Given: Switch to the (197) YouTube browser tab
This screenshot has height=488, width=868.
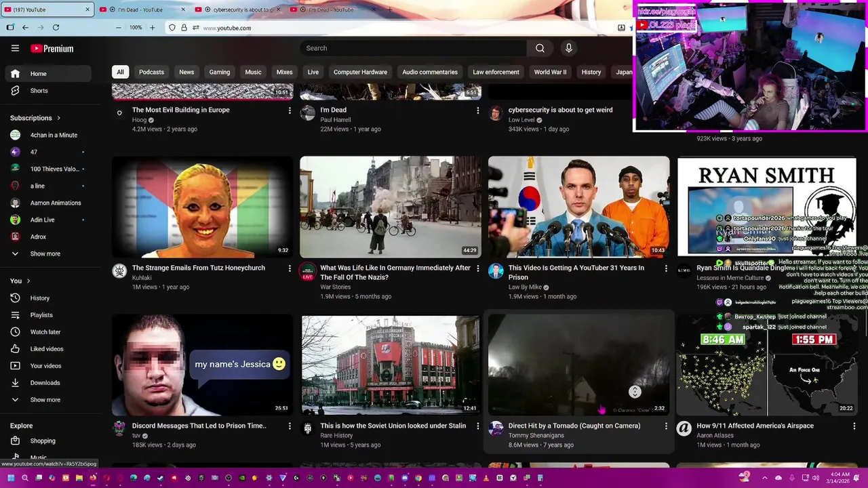Looking at the screenshot, I should pos(46,9).
